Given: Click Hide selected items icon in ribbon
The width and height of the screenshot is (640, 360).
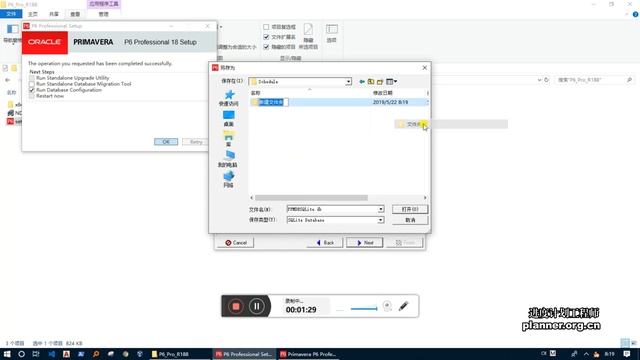Looking at the screenshot, I should click(x=308, y=29).
